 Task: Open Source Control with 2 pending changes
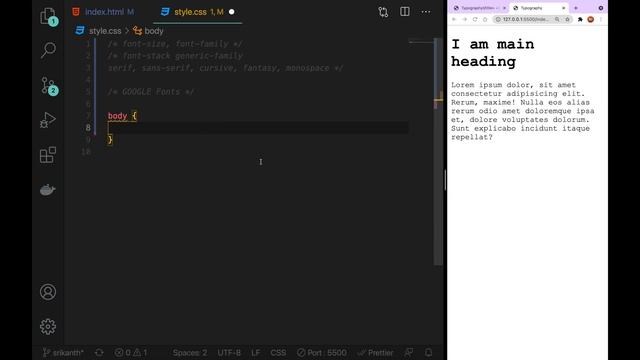tap(49, 86)
